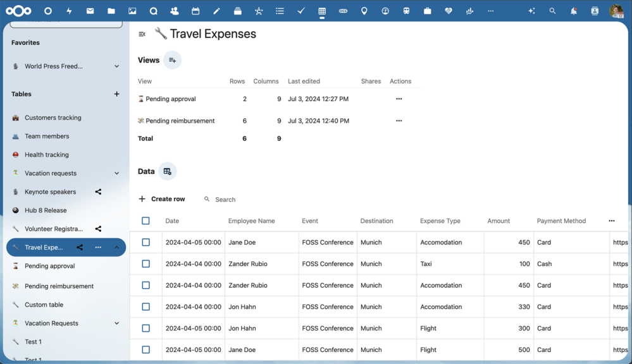632x364 pixels.
Task: Select the checkbox on Jane Doe's first row
Action: tap(146, 242)
